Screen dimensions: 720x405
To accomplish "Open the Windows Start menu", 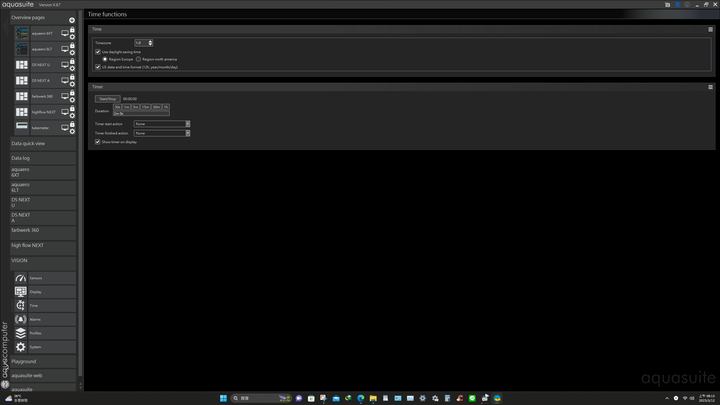I will [223, 398].
